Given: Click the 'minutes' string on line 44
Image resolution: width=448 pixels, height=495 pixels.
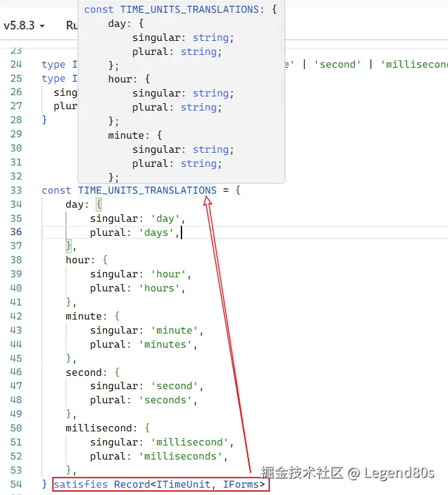Looking at the screenshot, I should pyautogui.click(x=165, y=344).
